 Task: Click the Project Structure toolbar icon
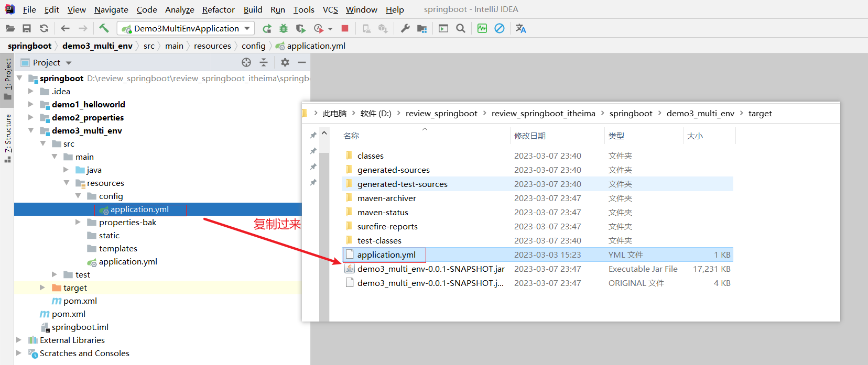click(422, 28)
